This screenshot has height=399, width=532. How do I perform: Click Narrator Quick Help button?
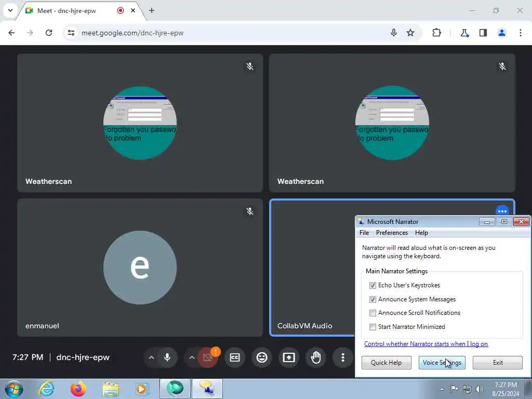coord(386,362)
